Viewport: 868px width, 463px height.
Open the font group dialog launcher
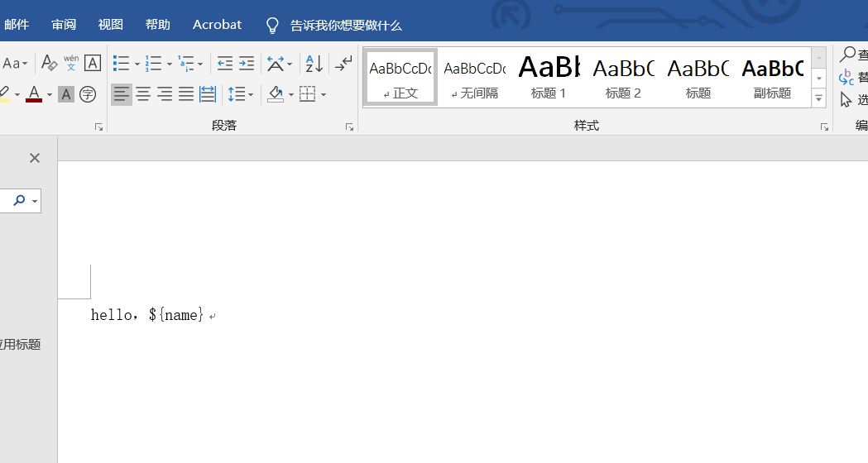[98, 127]
